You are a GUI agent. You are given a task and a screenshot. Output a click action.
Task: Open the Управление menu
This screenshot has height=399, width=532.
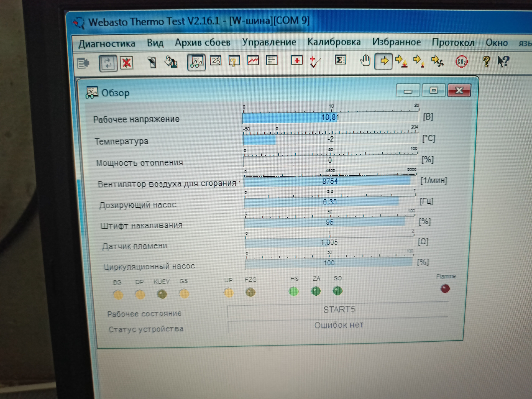point(269,42)
